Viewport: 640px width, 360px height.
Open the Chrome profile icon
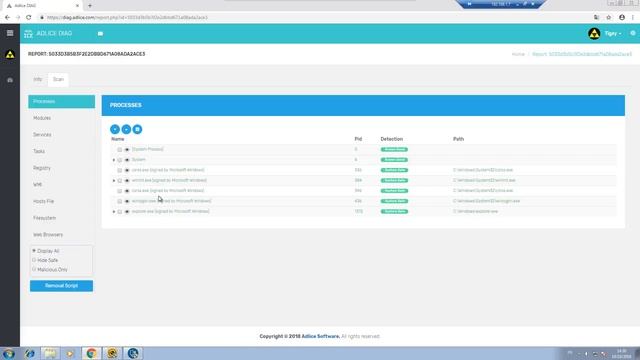point(622,18)
